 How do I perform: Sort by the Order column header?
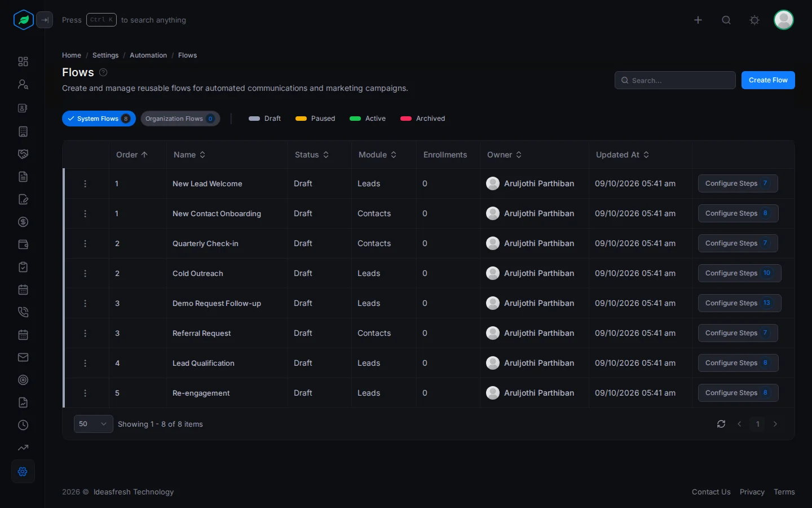[x=132, y=155]
